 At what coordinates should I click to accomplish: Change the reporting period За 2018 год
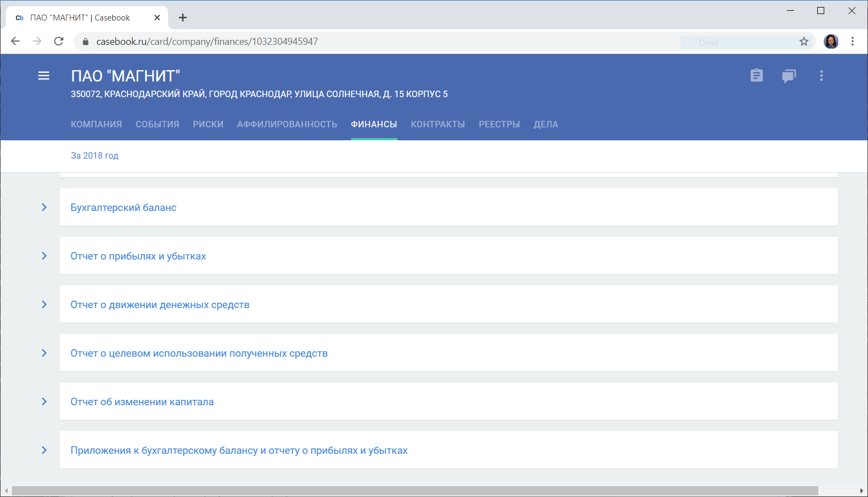(95, 156)
